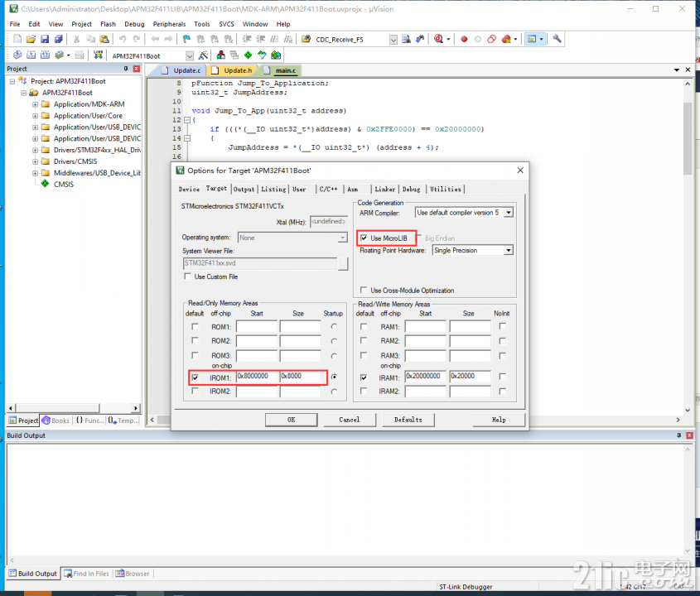Click the IROM1 Start address field
The width and height of the screenshot is (700, 596).
(x=257, y=377)
